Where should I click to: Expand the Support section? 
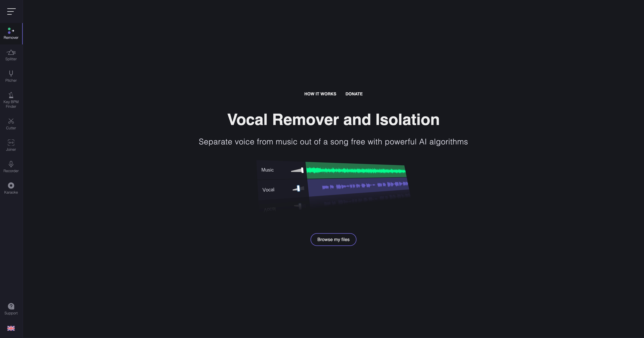(11, 309)
